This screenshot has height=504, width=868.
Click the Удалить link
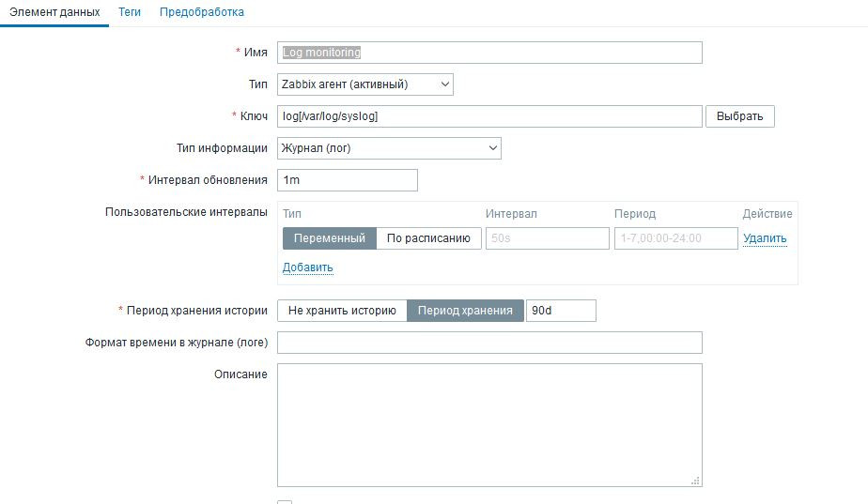point(765,238)
